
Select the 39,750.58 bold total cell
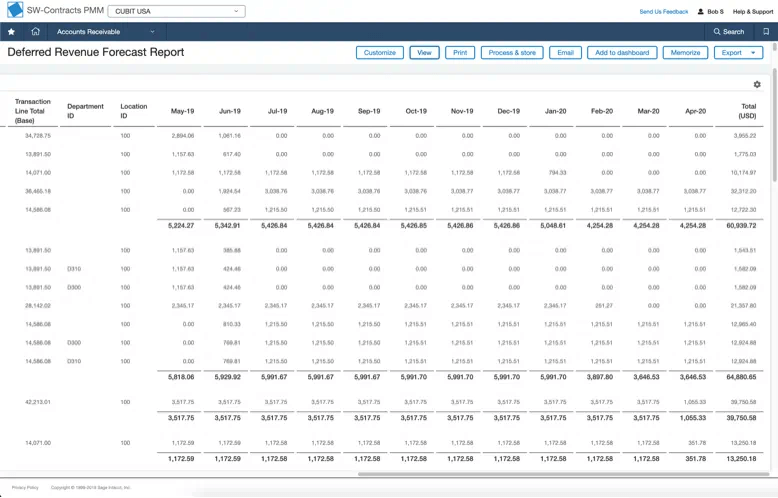point(741,418)
